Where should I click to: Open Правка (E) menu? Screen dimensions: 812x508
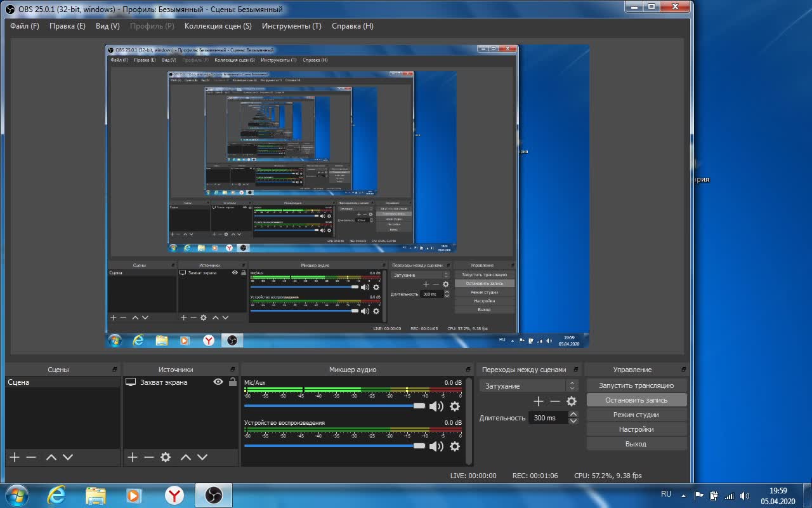coord(67,26)
